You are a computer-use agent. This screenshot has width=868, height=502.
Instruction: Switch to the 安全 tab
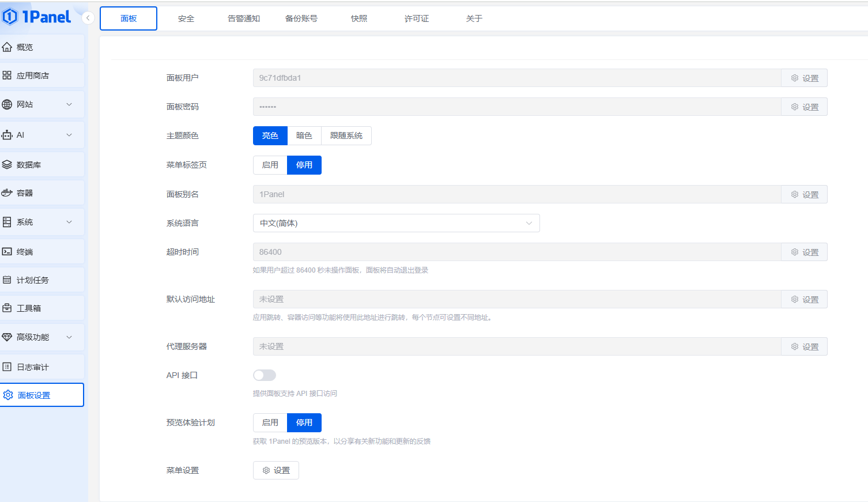tap(186, 19)
